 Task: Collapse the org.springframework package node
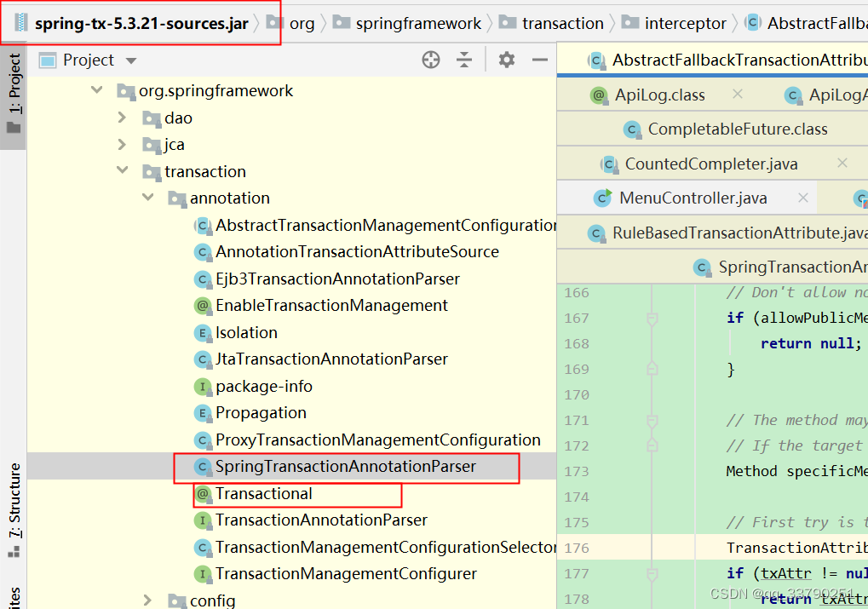pyautogui.click(x=97, y=89)
